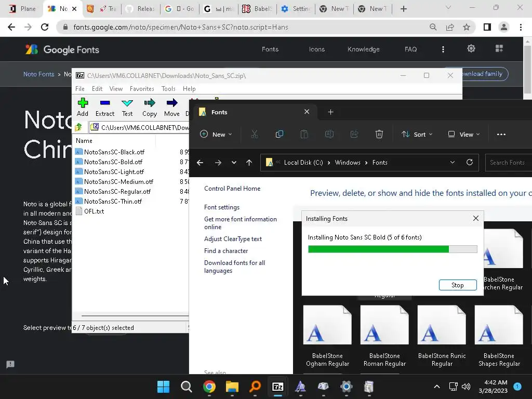
Task: Click Chrome share page icon
Action: 450,27
